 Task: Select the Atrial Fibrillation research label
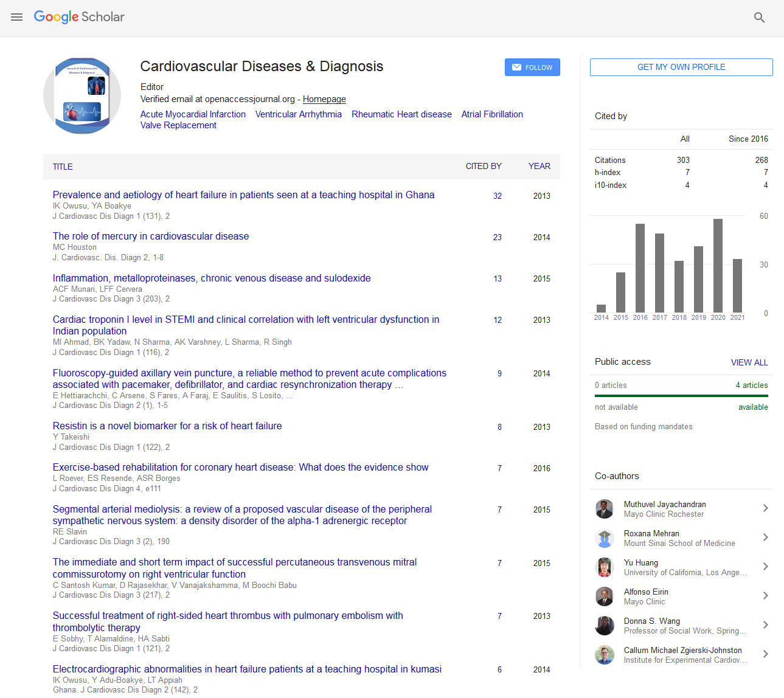pos(491,114)
